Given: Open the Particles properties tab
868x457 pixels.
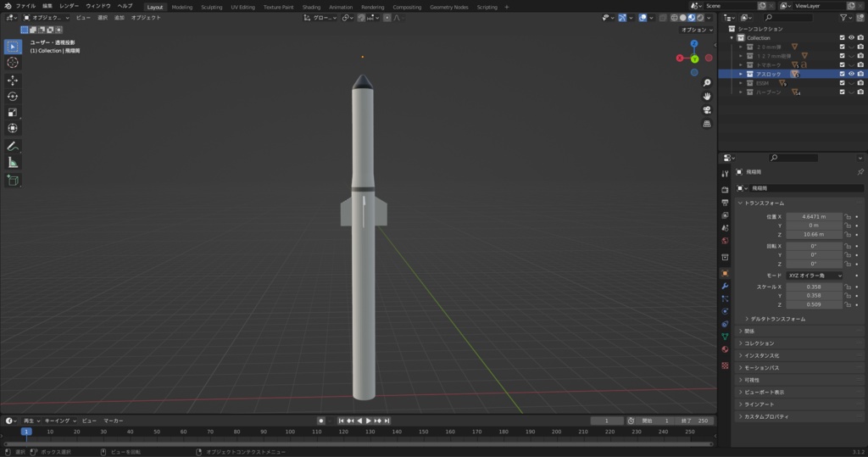Looking at the screenshot, I should 725,298.
